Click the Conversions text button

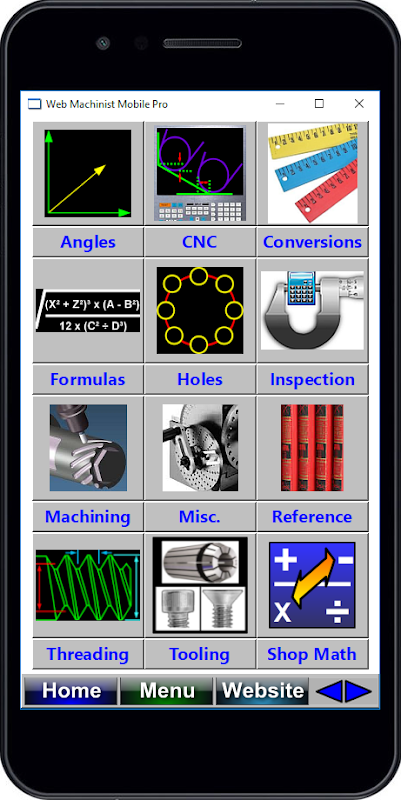click(x=312, y=242)
